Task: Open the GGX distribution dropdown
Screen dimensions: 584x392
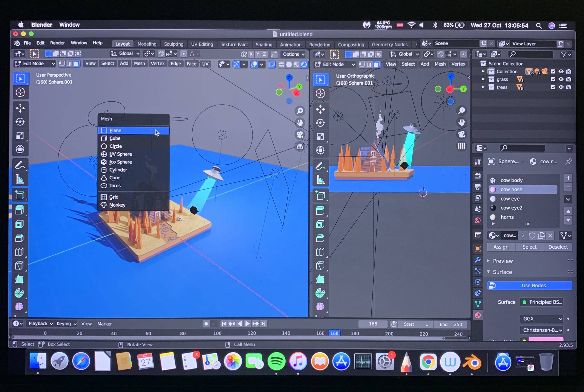Action: point(541,319)
